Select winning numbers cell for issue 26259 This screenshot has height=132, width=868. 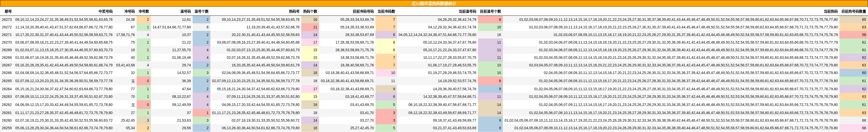[64, 128]
